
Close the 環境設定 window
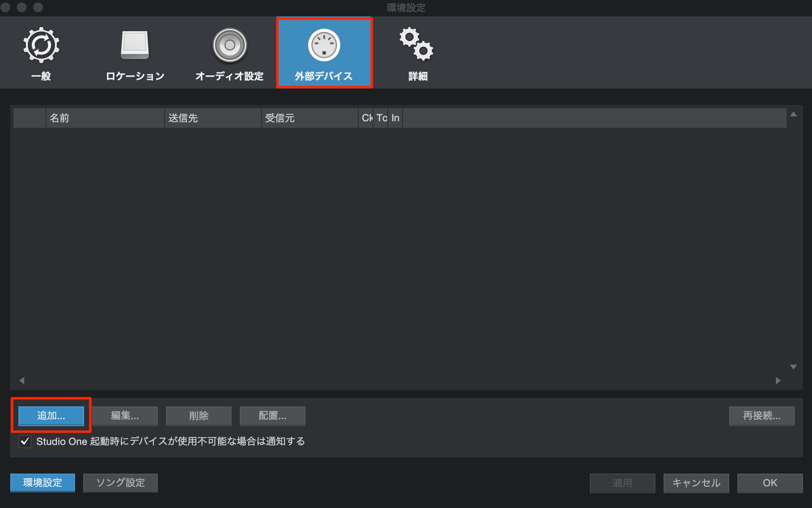pos(5,7)
